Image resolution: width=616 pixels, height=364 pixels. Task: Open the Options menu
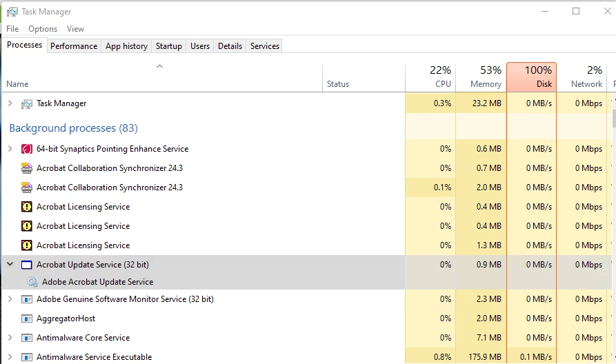tap(43, 29)
